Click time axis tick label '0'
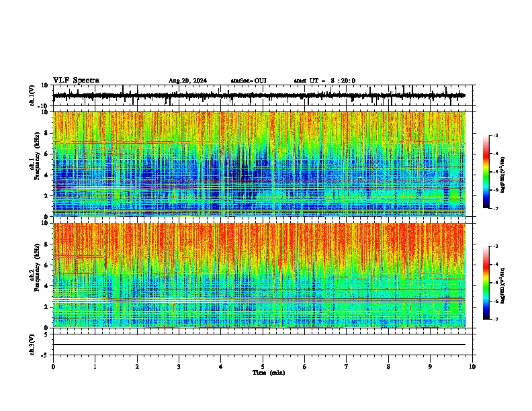532x411 pixels. (x=53, y=367)
